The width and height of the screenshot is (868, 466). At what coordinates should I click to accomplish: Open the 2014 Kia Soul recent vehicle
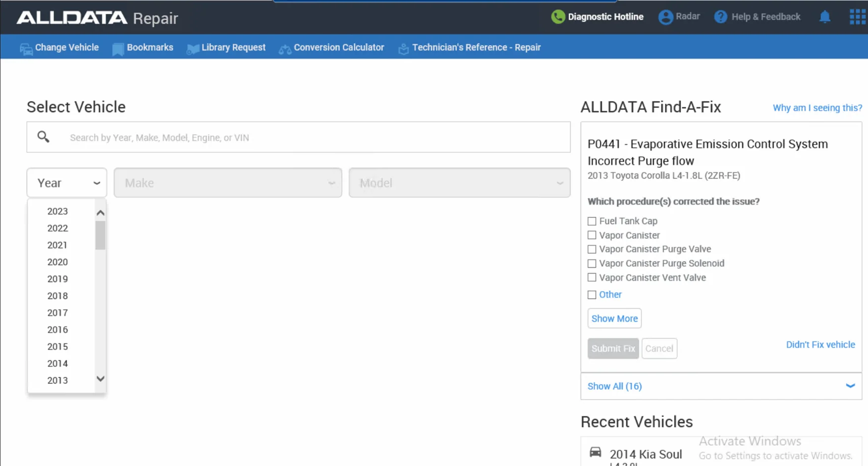(x=646, y=454)
